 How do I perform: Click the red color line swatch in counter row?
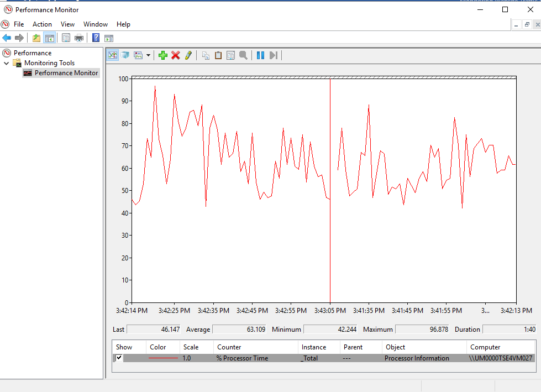point(163,358)
